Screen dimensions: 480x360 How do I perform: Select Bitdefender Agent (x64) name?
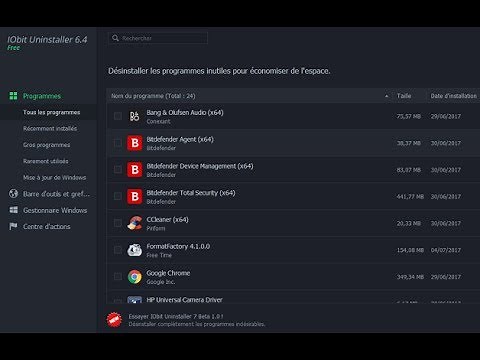(180, 139)
